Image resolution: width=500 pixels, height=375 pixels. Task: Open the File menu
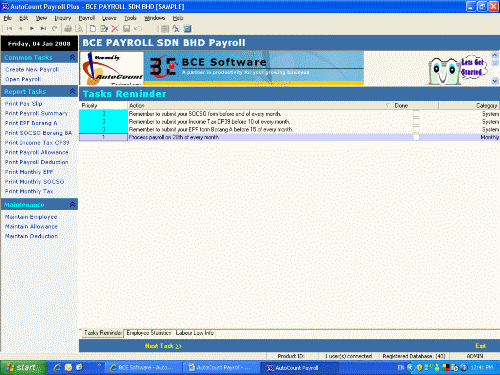tap(8, 18)
